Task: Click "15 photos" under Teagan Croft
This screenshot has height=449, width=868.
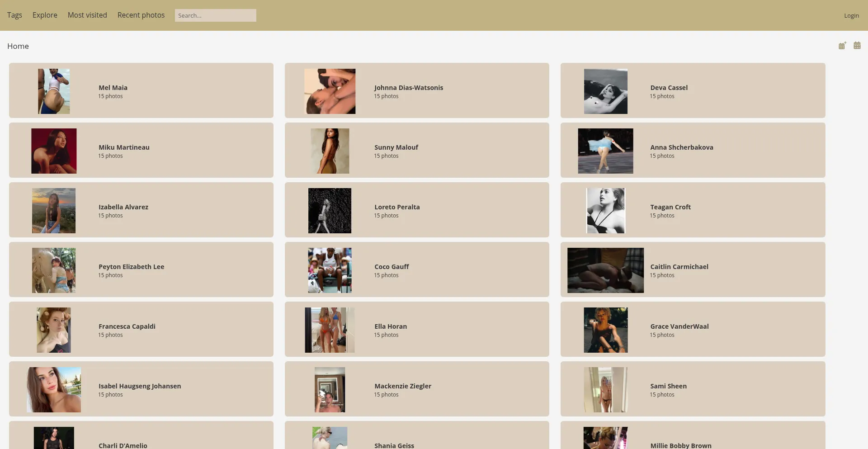Action: tap(662, 216)
